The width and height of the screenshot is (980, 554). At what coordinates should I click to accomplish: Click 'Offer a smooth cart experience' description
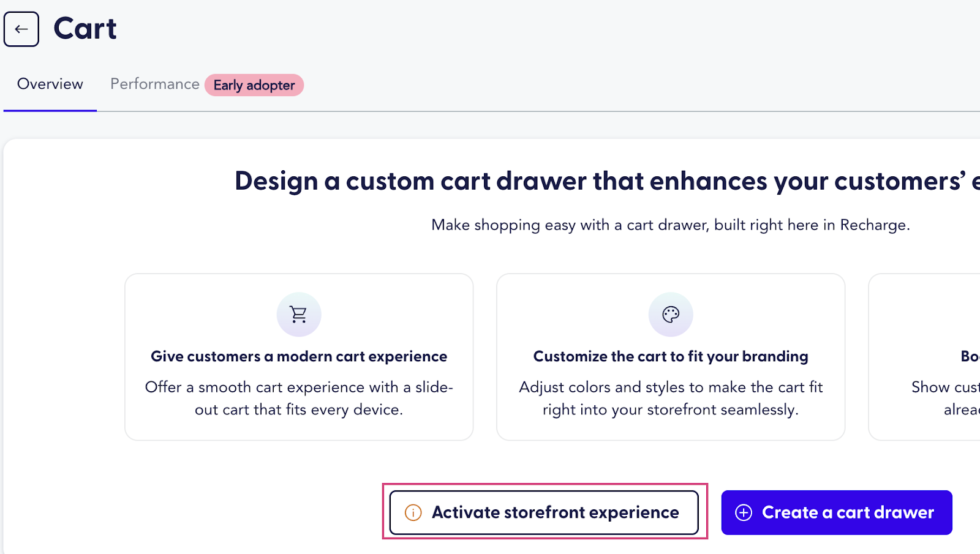click(299, 398)
